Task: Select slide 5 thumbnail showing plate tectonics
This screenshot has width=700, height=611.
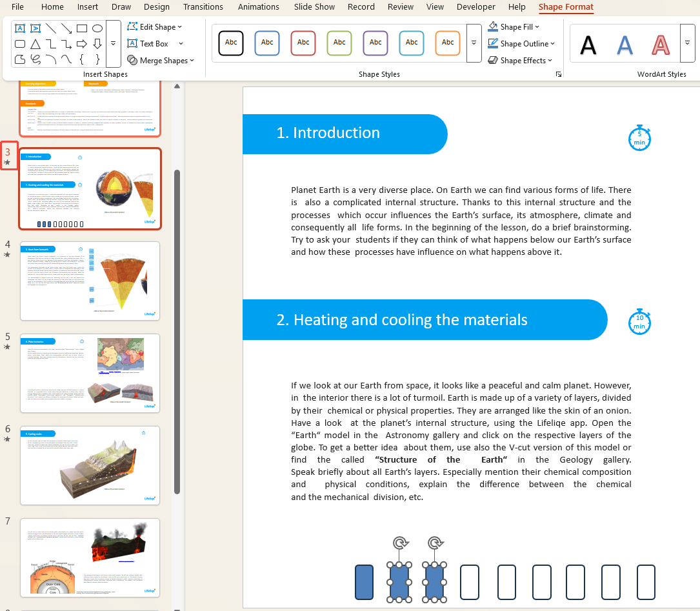Action: coord(90,373)
